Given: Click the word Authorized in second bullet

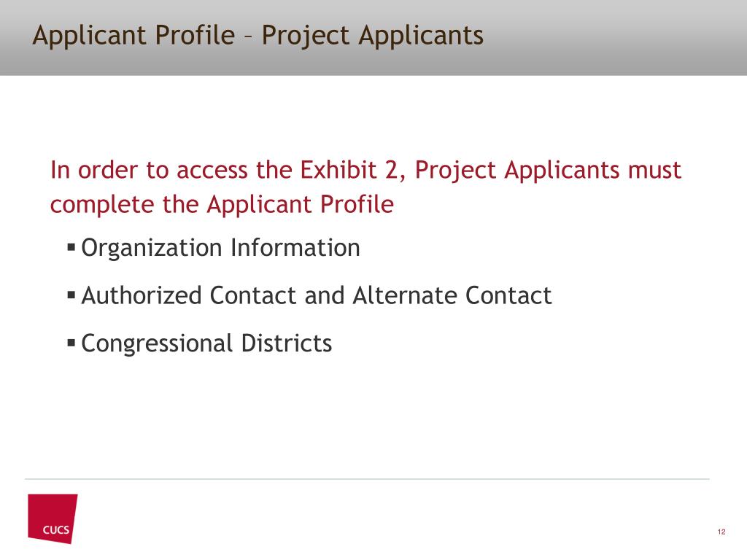Looking at the screenshot, I should [x=142, y=295].
